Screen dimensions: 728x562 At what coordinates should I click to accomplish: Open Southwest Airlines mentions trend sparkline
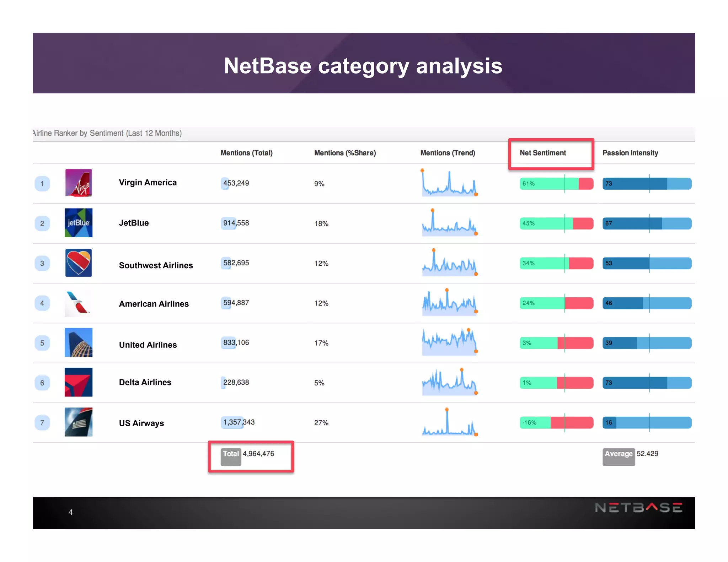click(450, 263)
